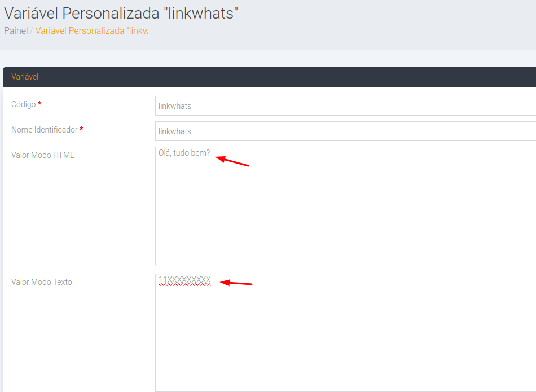
Task: Click the page title Variável Personalizada "linkwhats"
Action: tap(121, 14)
